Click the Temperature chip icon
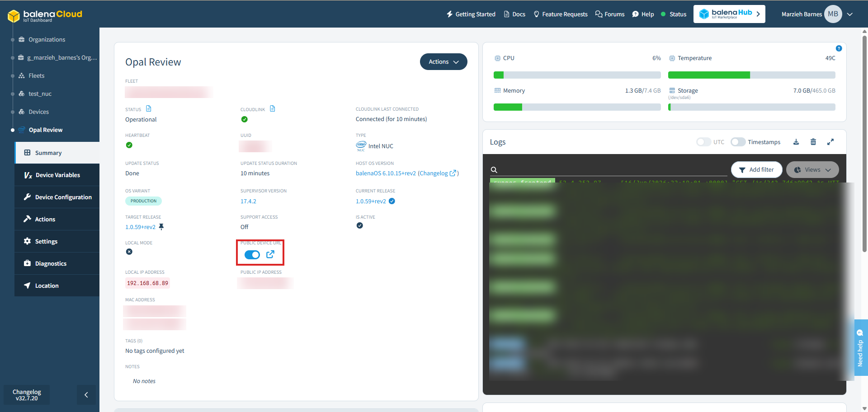Screen dimensions: 868x412 coord(672,58)
